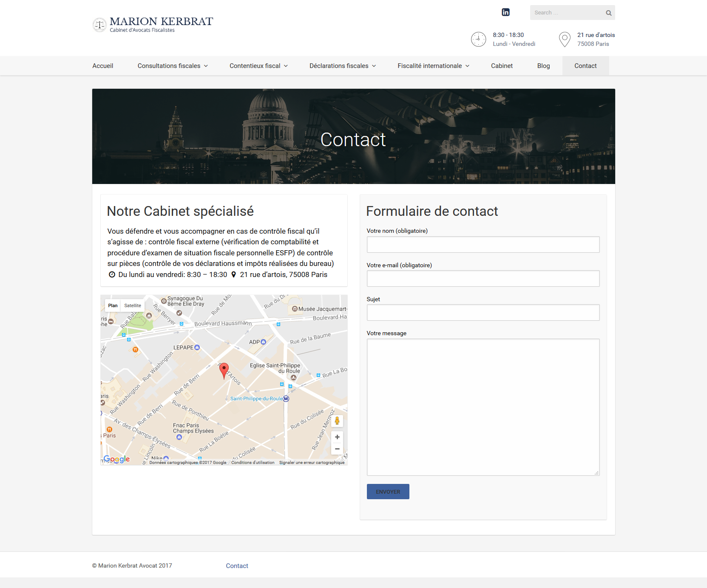
Task: Click the Marion Kerbrat Avocat 2017 copyright
Action: click(132, 565)
